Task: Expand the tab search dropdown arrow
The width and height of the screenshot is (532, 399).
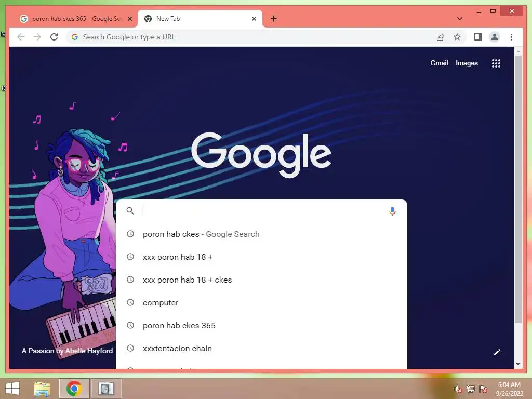Action: click(460, 19)
